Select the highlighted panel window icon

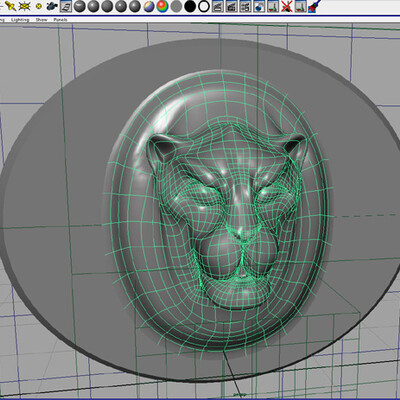66,6
